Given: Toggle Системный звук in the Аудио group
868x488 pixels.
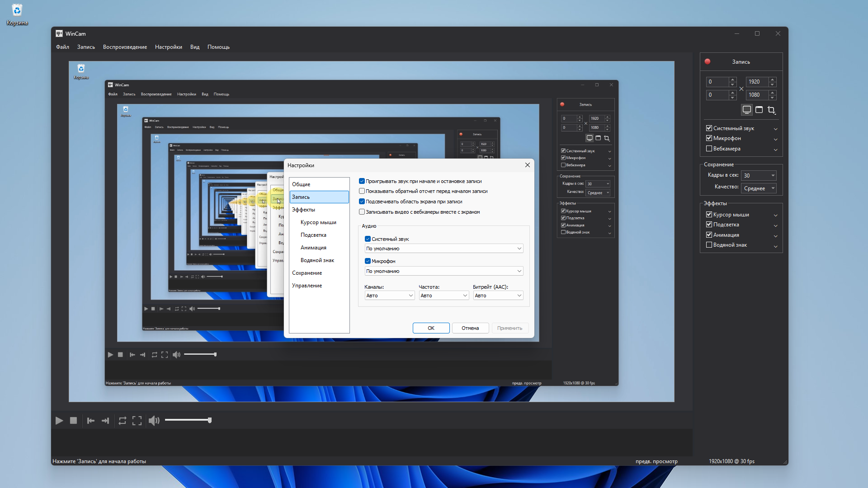Looking at the screenshot, I should [368, 239].
